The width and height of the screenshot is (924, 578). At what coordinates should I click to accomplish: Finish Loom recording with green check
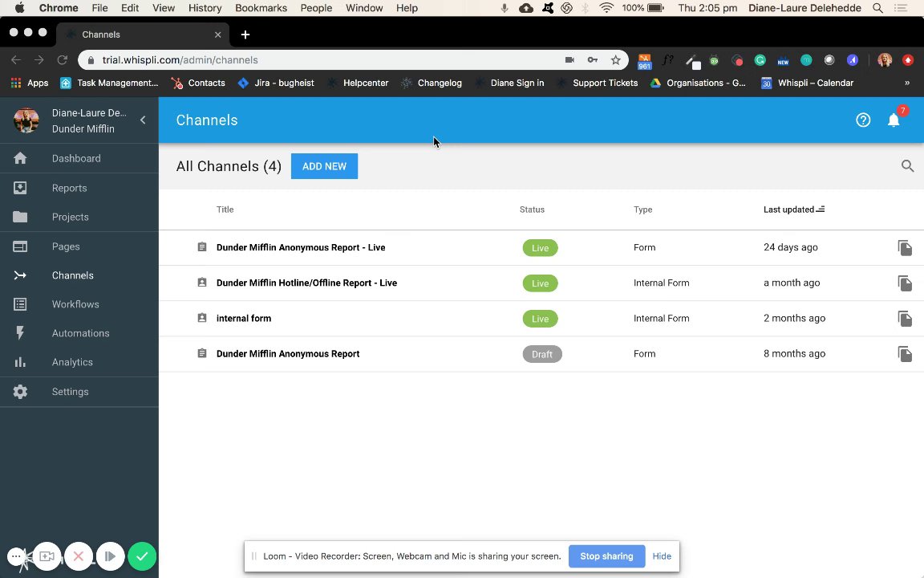(x=142, y=556)
